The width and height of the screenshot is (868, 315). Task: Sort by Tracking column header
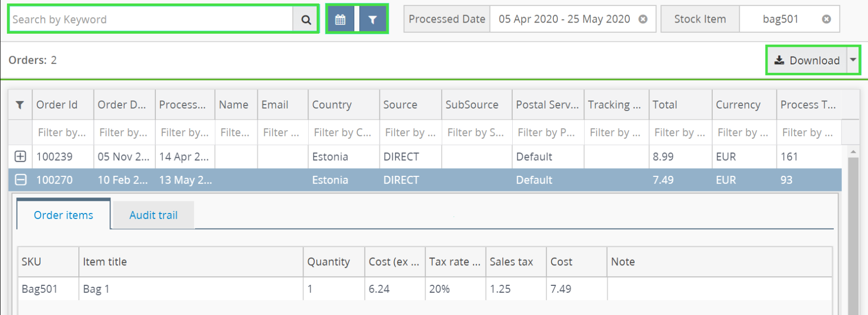(616, 104)
